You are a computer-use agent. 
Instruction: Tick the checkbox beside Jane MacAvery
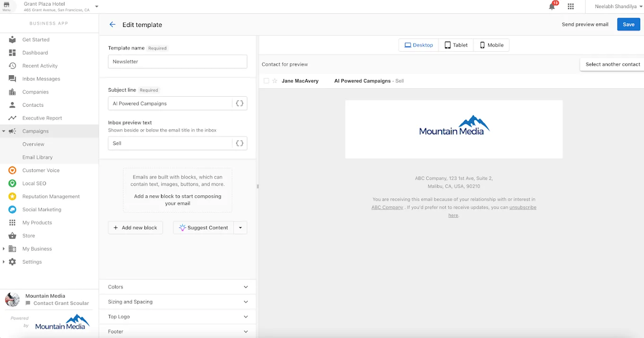[266, 81]
